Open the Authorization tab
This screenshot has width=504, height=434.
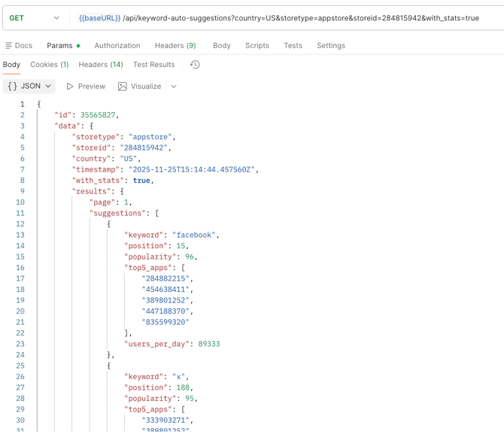click(x=117, y=46)
